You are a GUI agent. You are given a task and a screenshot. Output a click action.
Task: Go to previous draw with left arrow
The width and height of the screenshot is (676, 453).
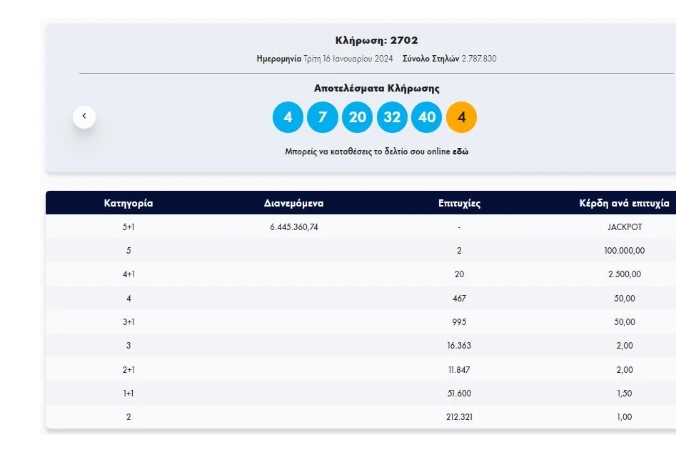(84, 117)
